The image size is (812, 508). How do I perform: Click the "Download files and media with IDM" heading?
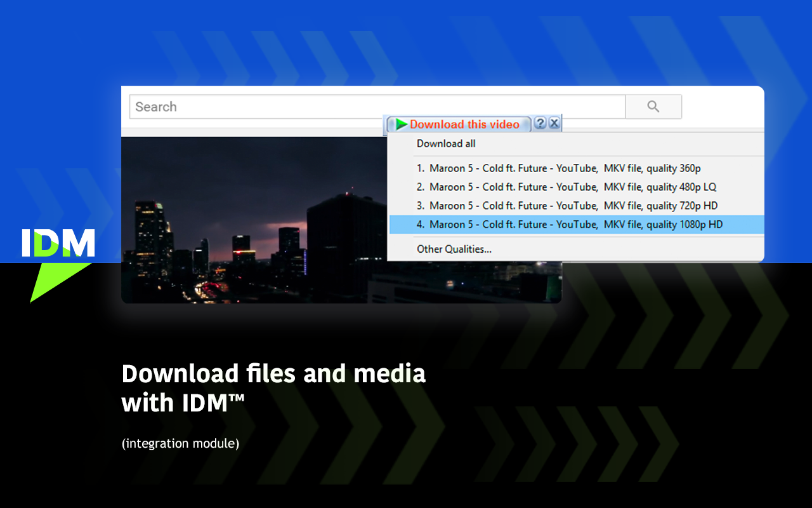273,387
